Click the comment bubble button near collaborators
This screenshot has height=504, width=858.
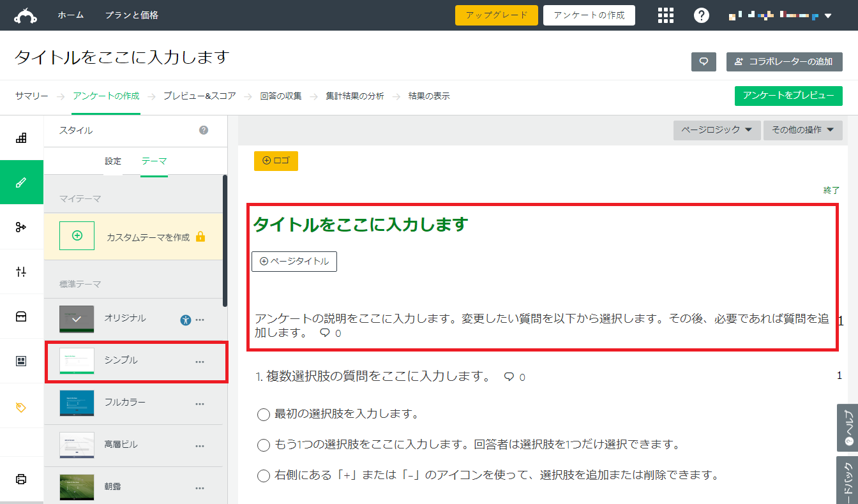704,62
